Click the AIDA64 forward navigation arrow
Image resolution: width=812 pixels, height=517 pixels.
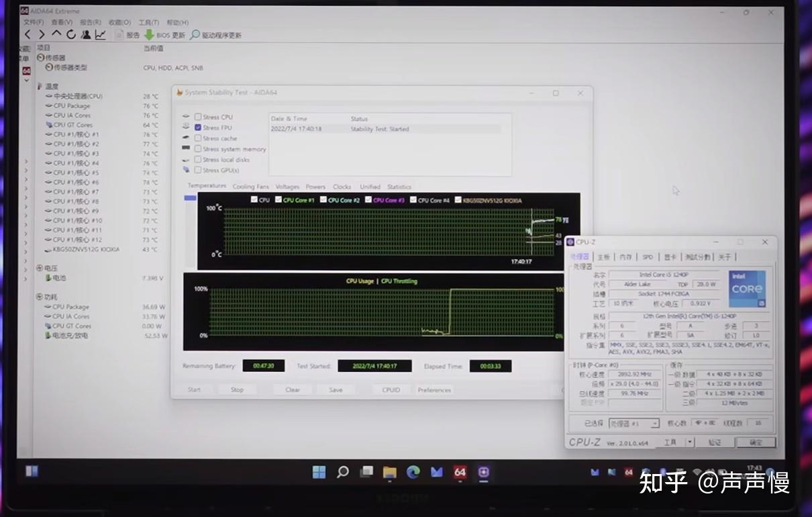coord(42,34)
